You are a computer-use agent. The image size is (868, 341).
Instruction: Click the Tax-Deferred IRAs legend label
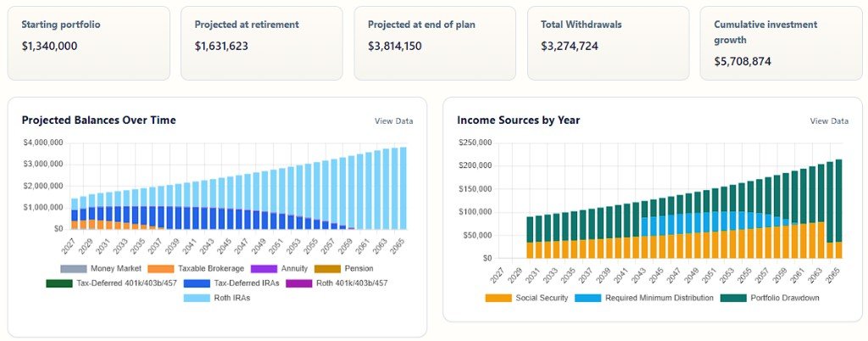(246, 283)
